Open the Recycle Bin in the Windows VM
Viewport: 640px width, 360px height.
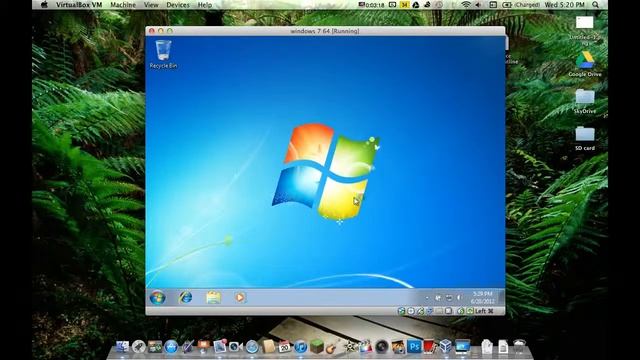163,54
